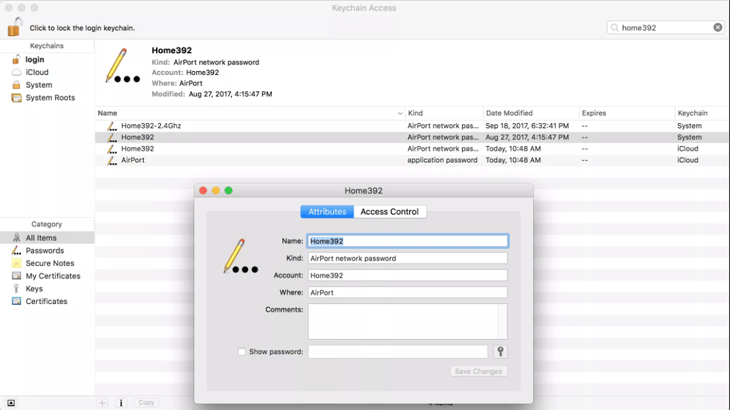Viewport: 730px width, 410px height.
Task: Select the Attributes tab
Action: click(327, 212)
